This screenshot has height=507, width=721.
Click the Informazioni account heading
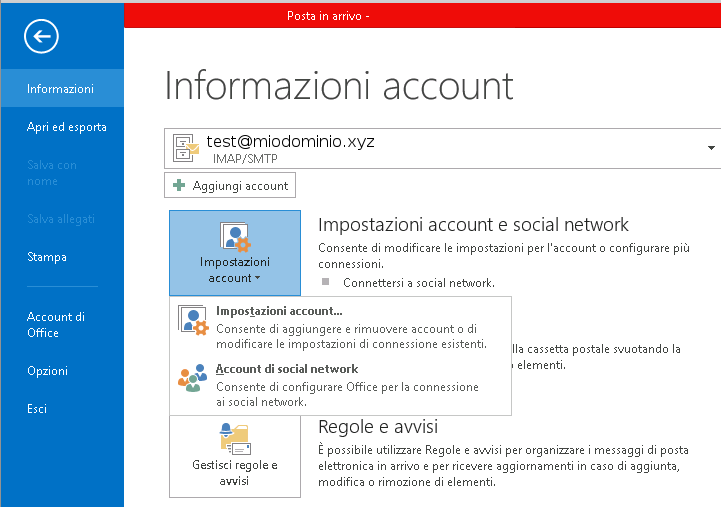tap(339, 86)
